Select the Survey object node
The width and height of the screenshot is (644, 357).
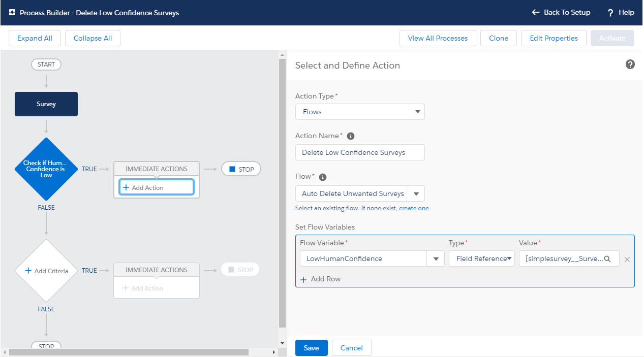46,104
